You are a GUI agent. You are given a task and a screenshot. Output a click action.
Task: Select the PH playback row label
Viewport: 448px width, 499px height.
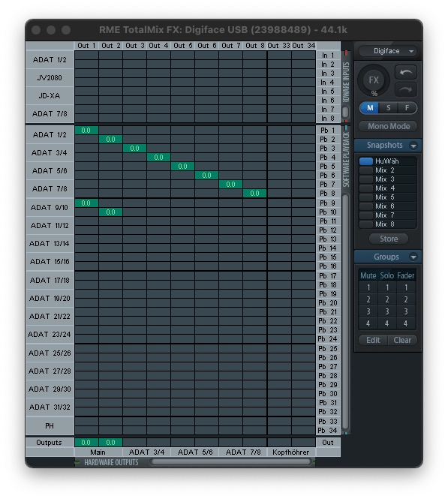click(x=50, y=425)
